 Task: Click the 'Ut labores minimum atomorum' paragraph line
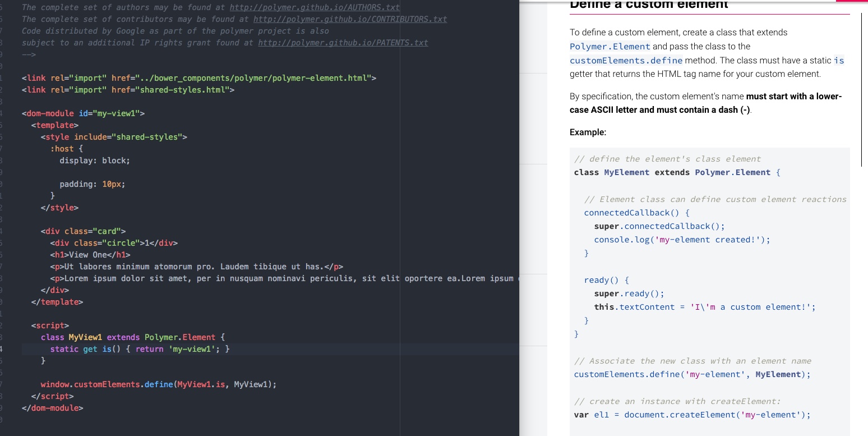[197, 267]
